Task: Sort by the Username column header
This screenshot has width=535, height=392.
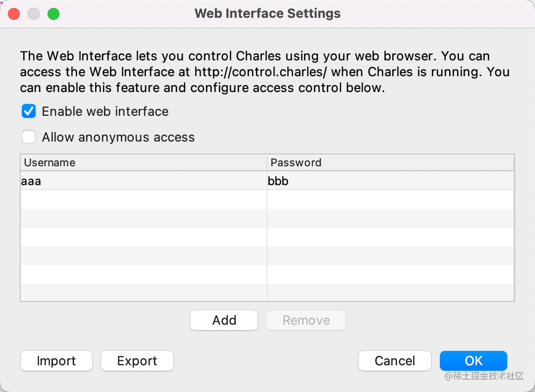Action: [x=143, y=162]
